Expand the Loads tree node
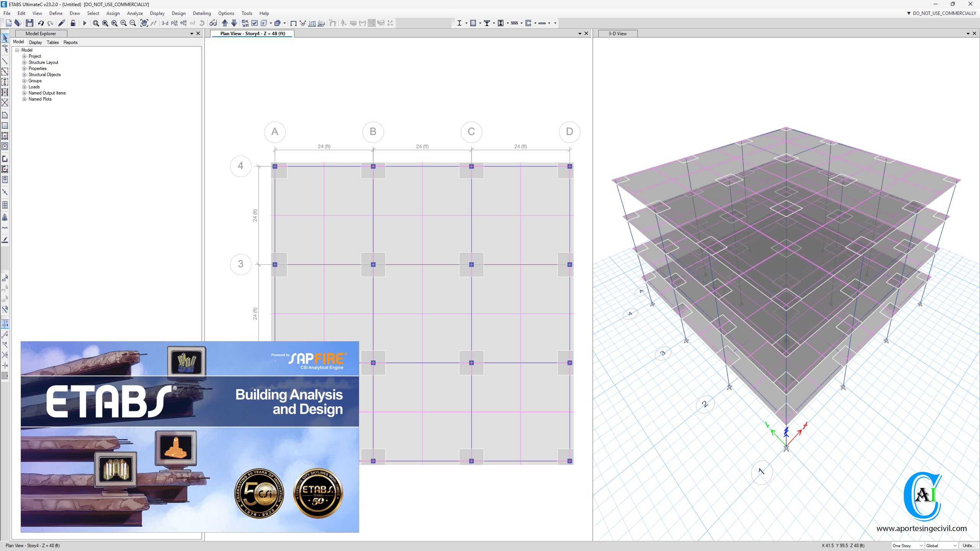 pyautogui.click(x=24, y=87)
